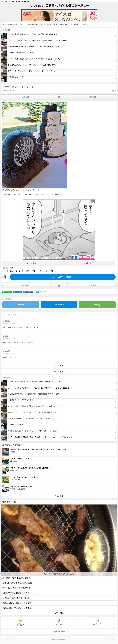Select the オフロード tag
This screenshot has width=118, height=644.
tap(34, 271)
